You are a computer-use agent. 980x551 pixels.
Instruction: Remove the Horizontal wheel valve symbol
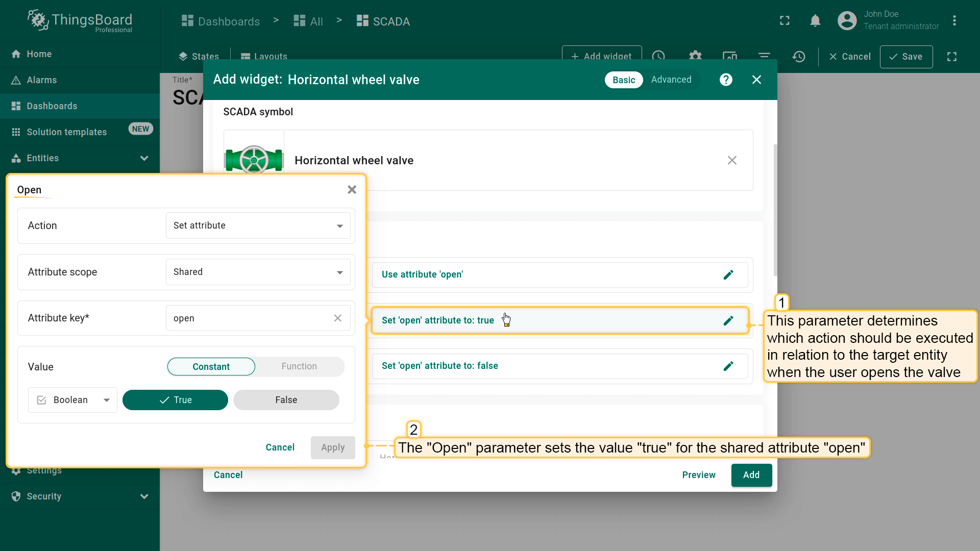732,160
